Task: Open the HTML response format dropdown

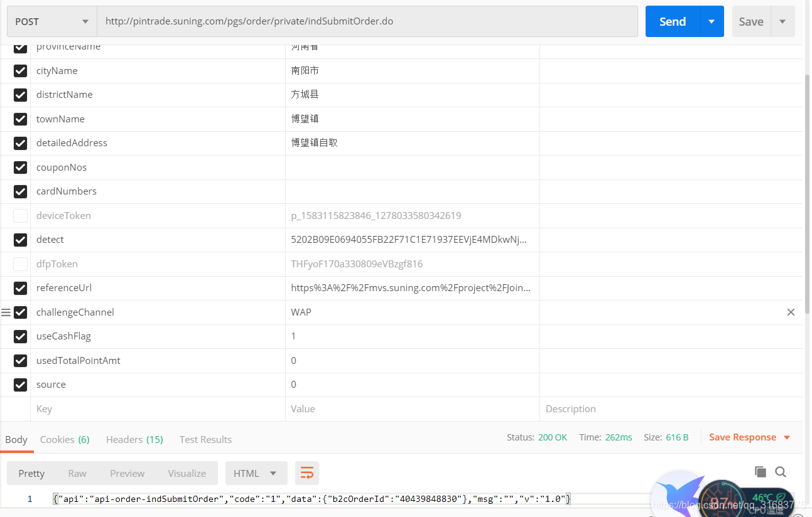Action: pyautogui.click(x=256, y=472)
